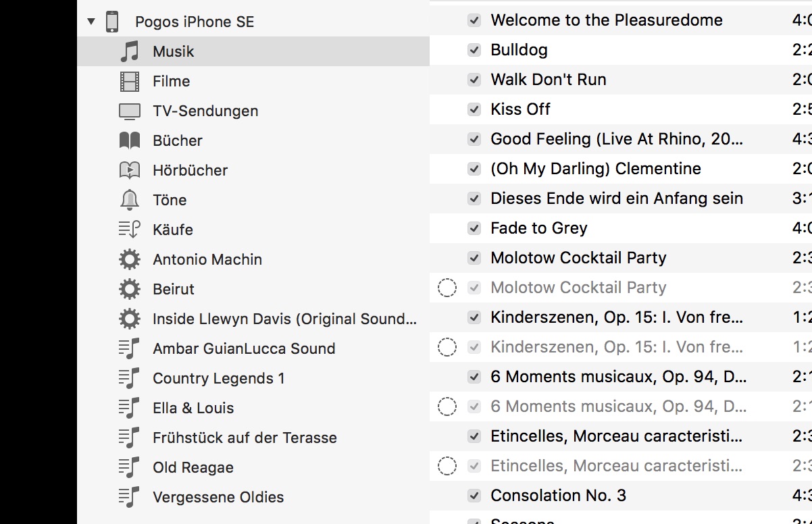Select Dieses Ende wird ein Anfang sein

[x=617, y=199]
